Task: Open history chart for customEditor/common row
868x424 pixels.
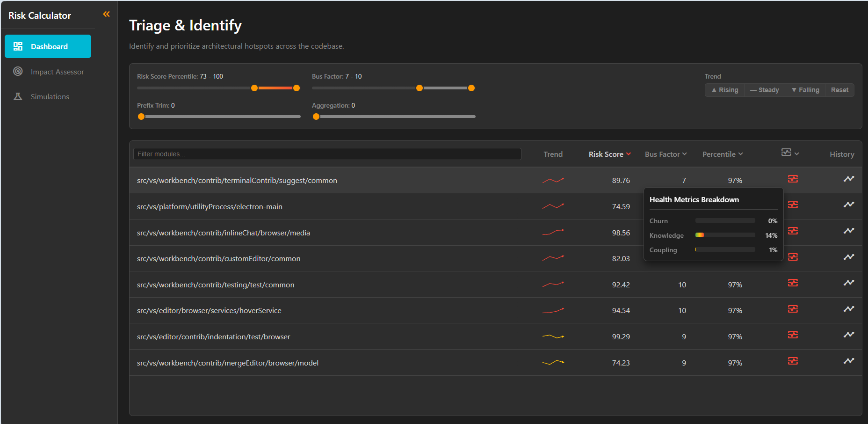Action: point(848,257)
